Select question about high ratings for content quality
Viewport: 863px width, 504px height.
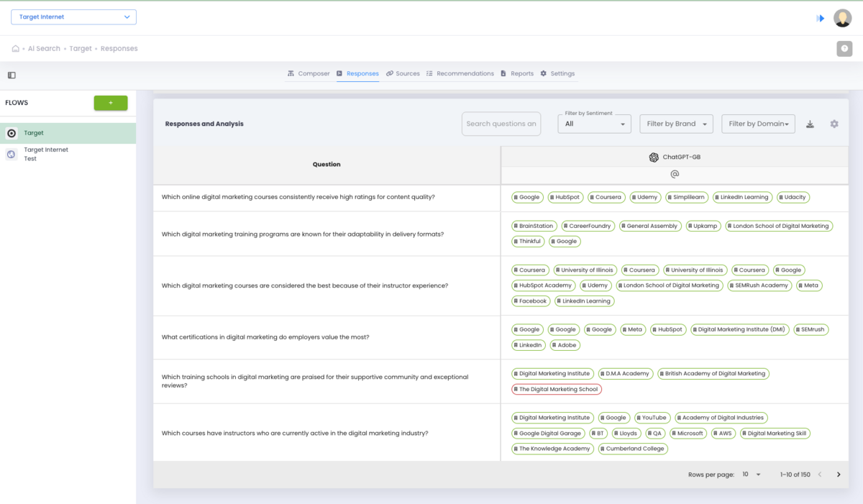coord(298,197)
